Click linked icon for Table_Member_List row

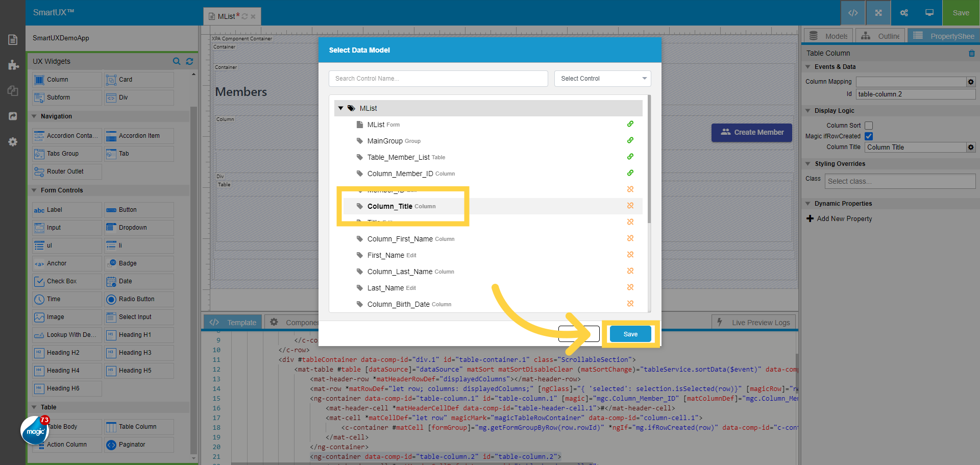click(x=630, y=157)
